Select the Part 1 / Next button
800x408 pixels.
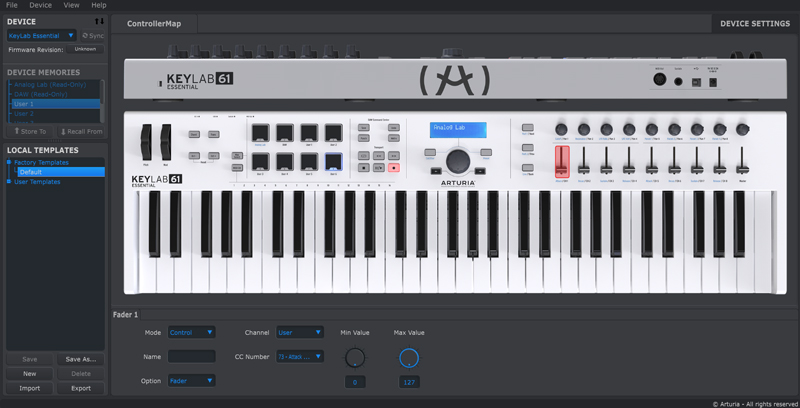528,128
